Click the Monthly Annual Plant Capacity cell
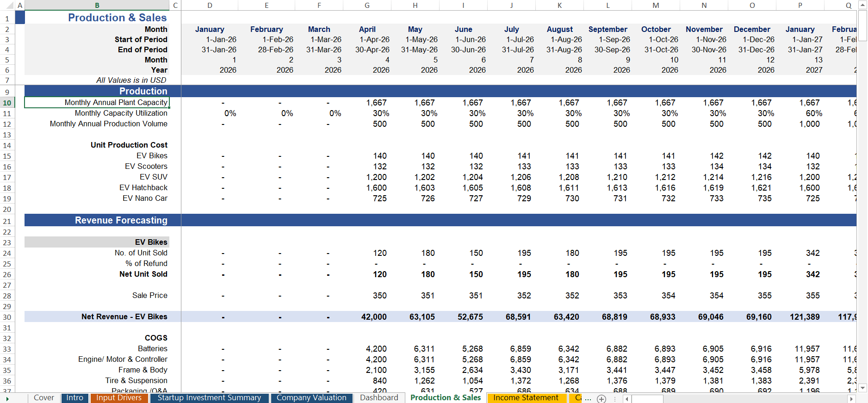The height and width of the screenshot is (403, 868). (x=97, y=102)
